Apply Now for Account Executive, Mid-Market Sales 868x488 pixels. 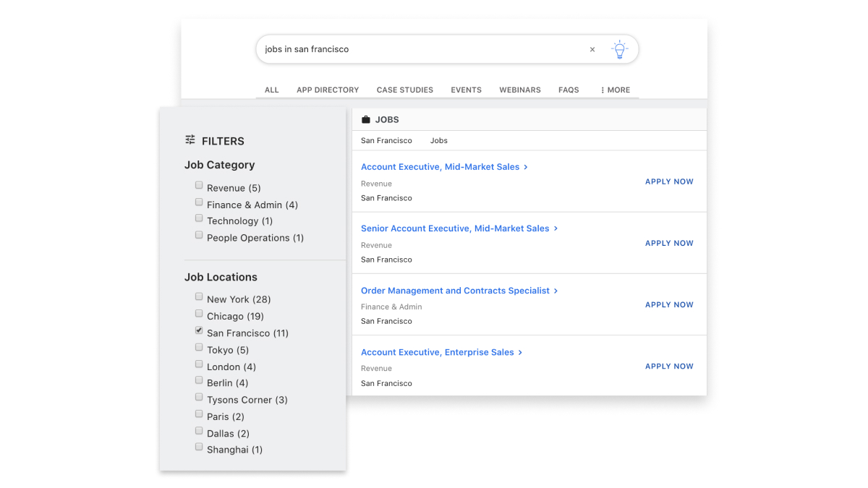point(669,181)
